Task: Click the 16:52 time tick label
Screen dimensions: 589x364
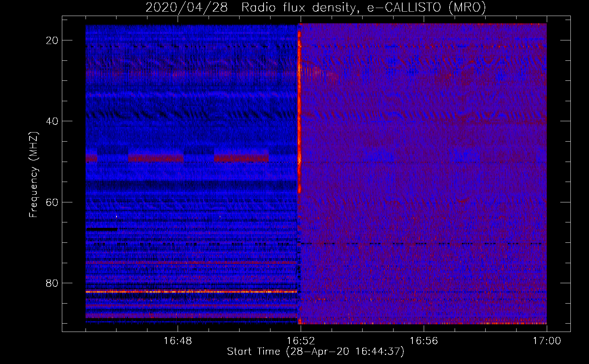Action: pyautogui.click(x=301, y=341)
